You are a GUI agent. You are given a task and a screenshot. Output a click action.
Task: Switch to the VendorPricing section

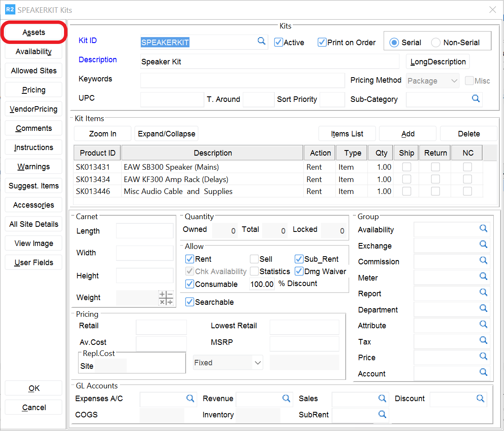point(34,109)
